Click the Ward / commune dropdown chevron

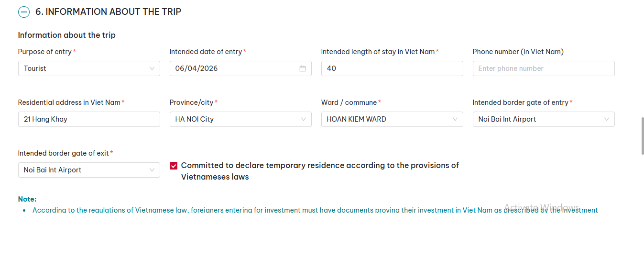click(x=455, y=119)
